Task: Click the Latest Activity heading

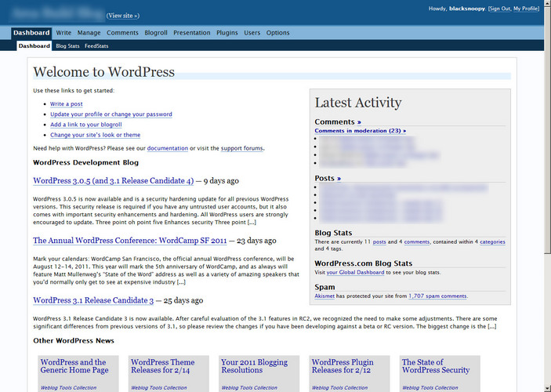Action: coord(358,103)
